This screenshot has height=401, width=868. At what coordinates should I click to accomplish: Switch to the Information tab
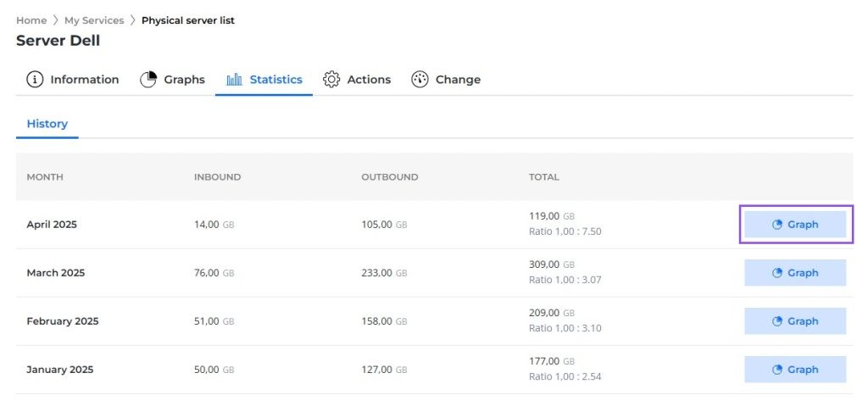tap(84, 80)
